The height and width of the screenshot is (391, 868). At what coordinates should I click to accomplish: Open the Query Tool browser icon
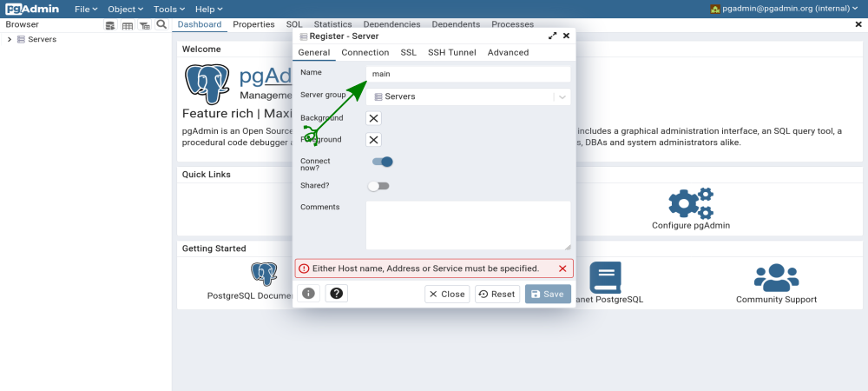tap(110, 25)
